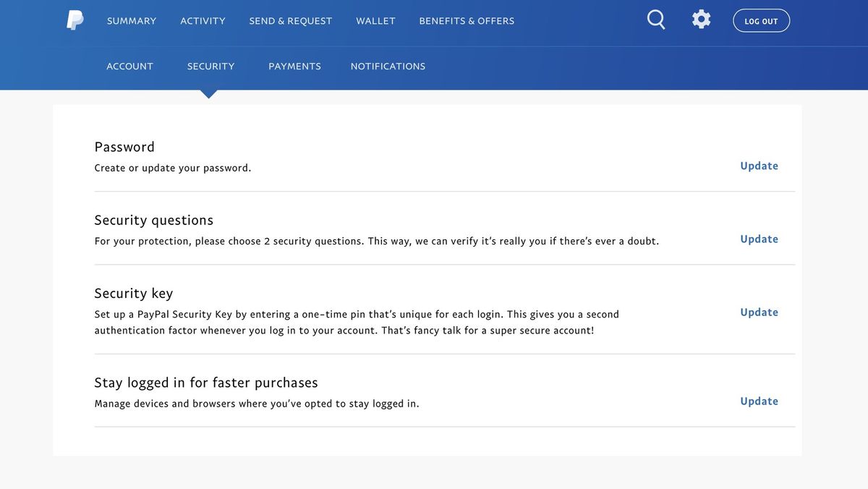
Task: Switch to the Account settings tab
Action: point(129,66)
